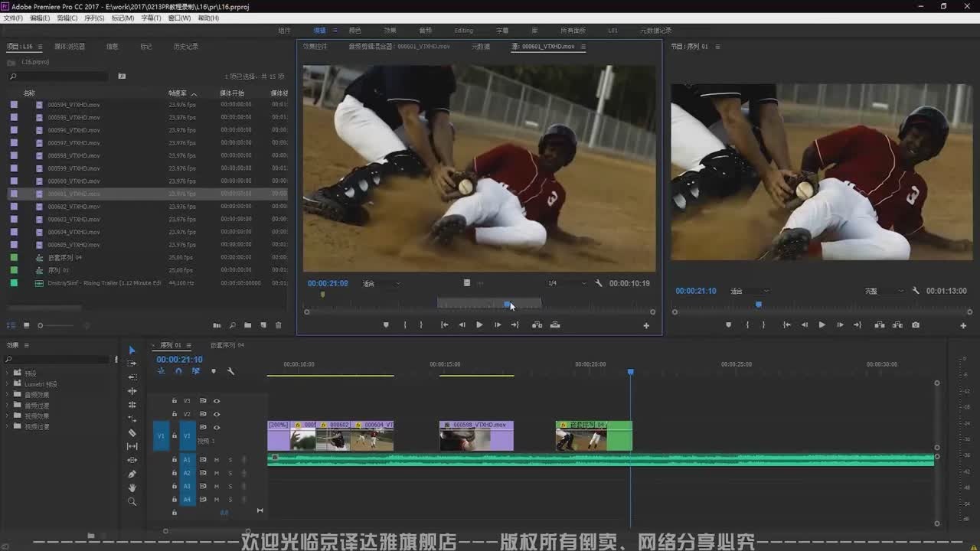Screen dimensions: 980x551
Task: Toggle V1 track output eye
Action: click(217, 427)
